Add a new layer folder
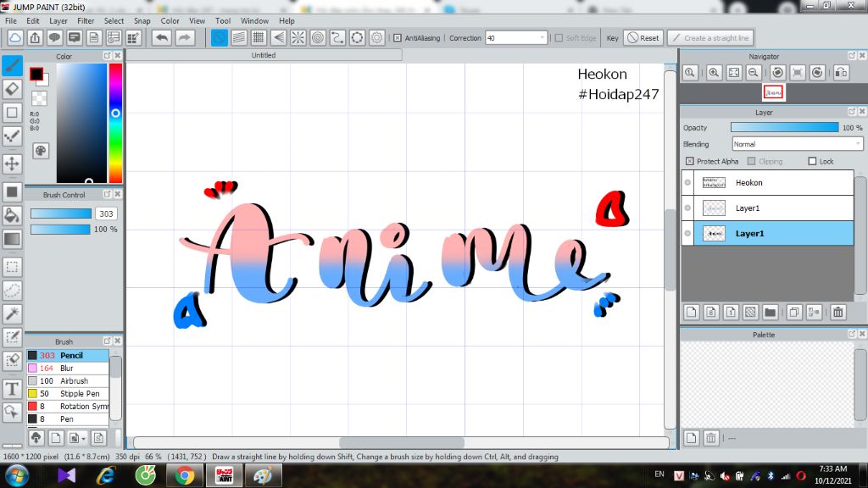 (770, 312)
